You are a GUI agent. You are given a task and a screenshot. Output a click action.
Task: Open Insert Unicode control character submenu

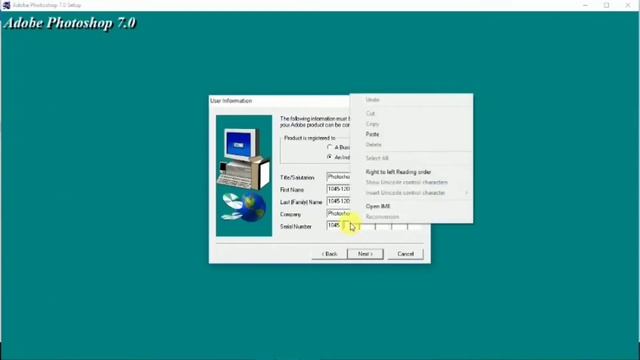pos(411,193)
